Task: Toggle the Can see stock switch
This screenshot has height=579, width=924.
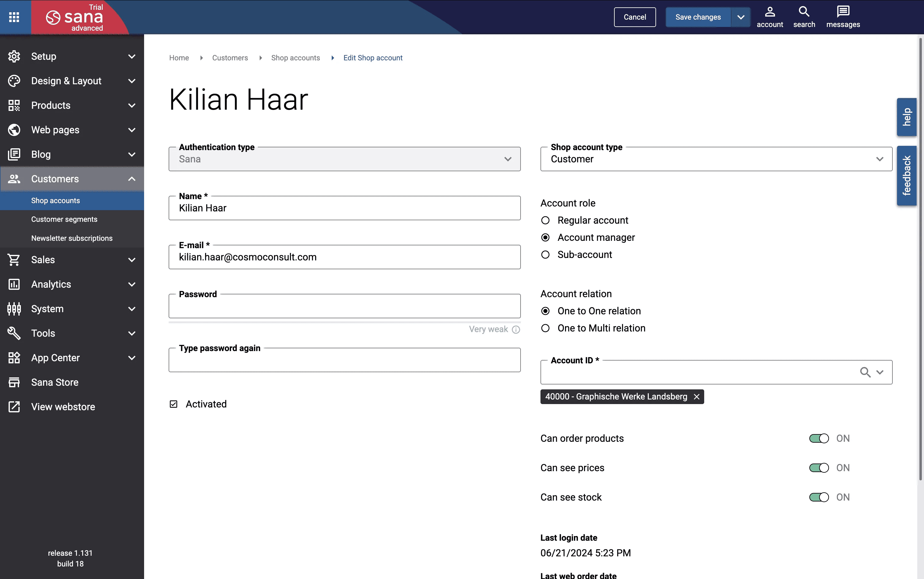Action: [819, 497]
